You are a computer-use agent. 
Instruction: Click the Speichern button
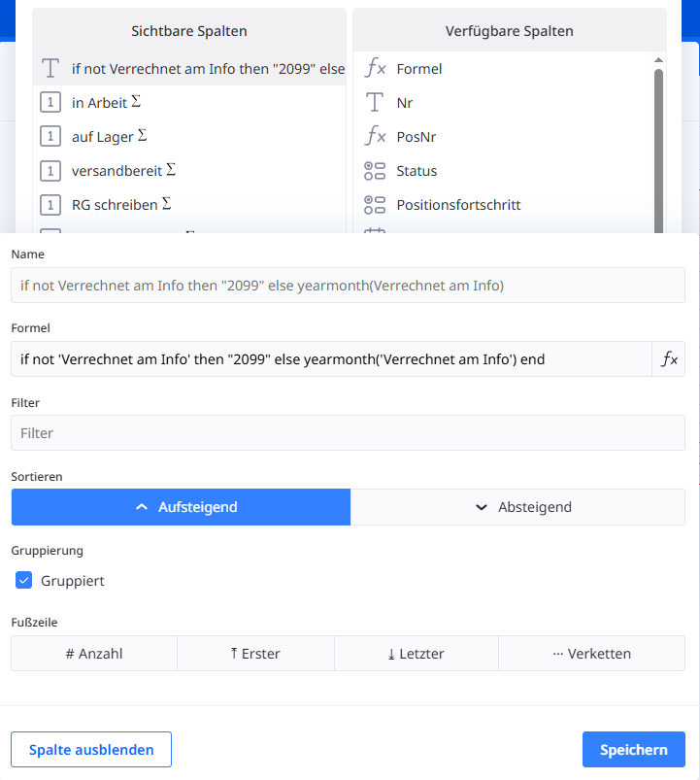(x=633, y=750)
